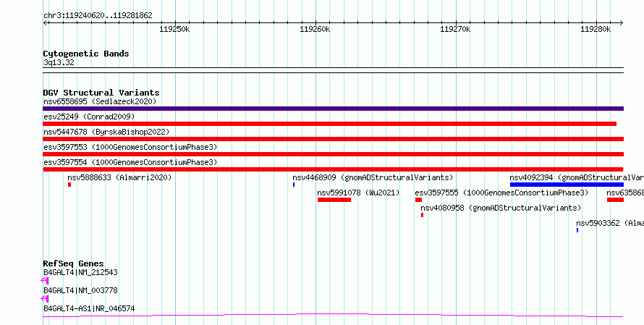Open the nsv5888633 (Almarri2020) label
The height and width of the screenshot is (325, 644).
tap(119, 177)
